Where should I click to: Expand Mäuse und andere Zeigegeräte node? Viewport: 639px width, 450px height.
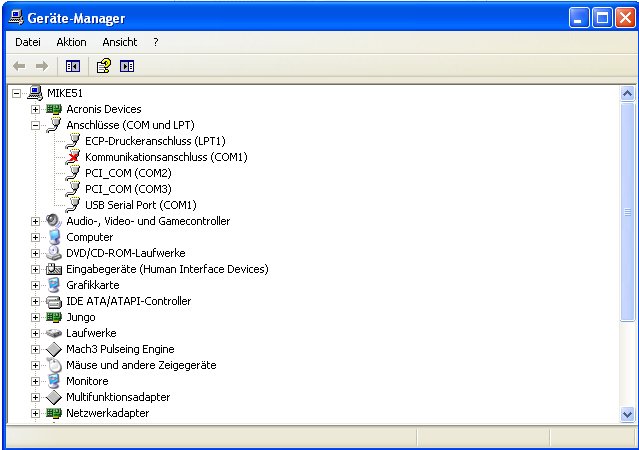point(35,365)
